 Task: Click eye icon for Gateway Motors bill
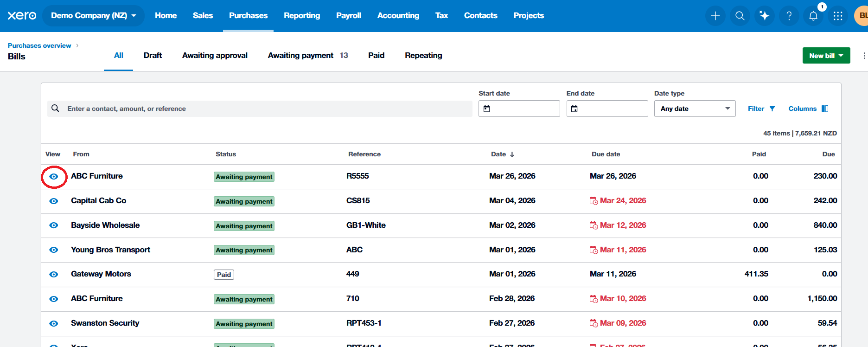[54, 274]
